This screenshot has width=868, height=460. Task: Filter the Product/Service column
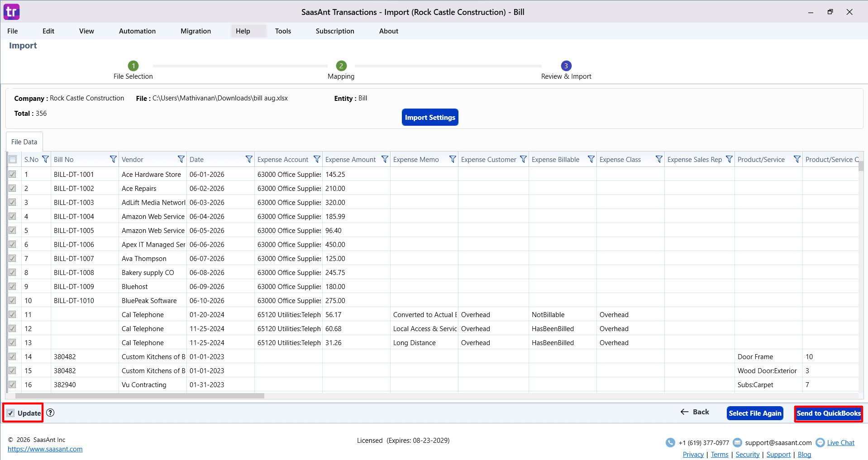797,159
